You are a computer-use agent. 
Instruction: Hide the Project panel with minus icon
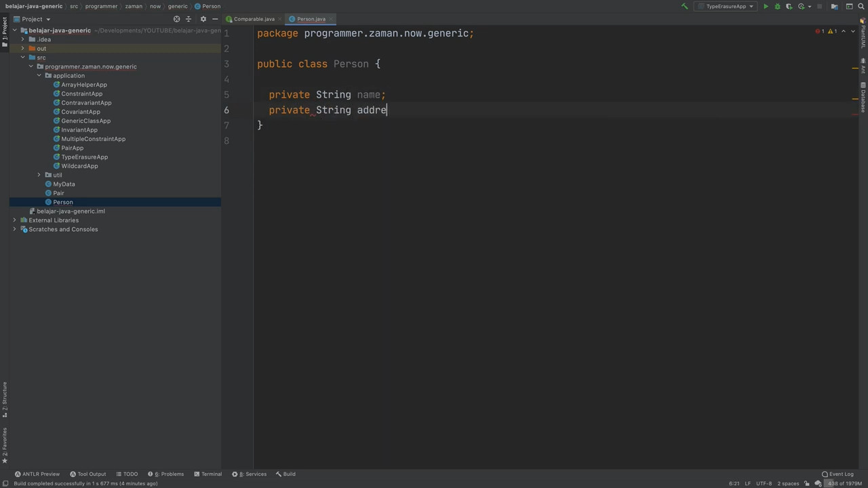coord(215,19)
